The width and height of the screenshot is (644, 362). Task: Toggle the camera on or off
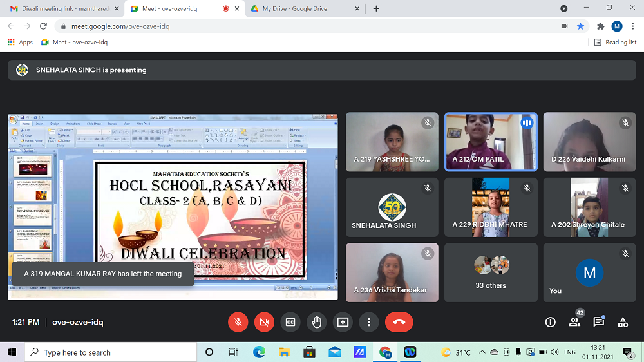pos(264,322)
